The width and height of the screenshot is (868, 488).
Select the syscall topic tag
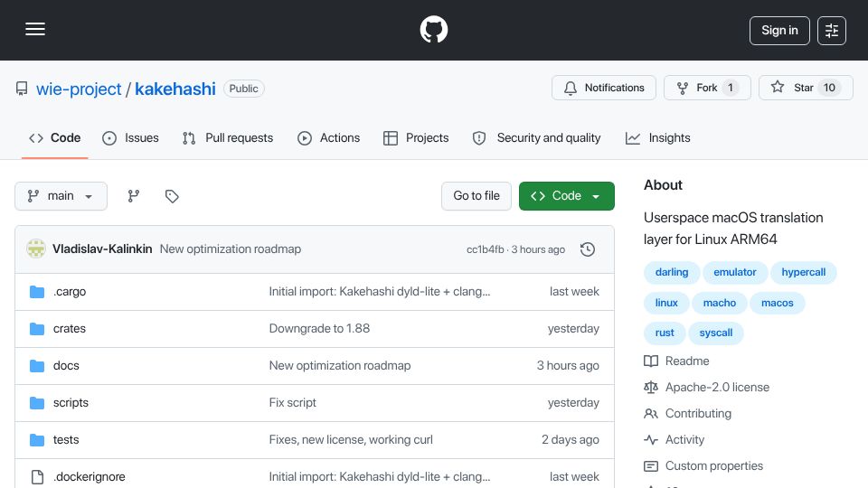[x=716, y=333]
